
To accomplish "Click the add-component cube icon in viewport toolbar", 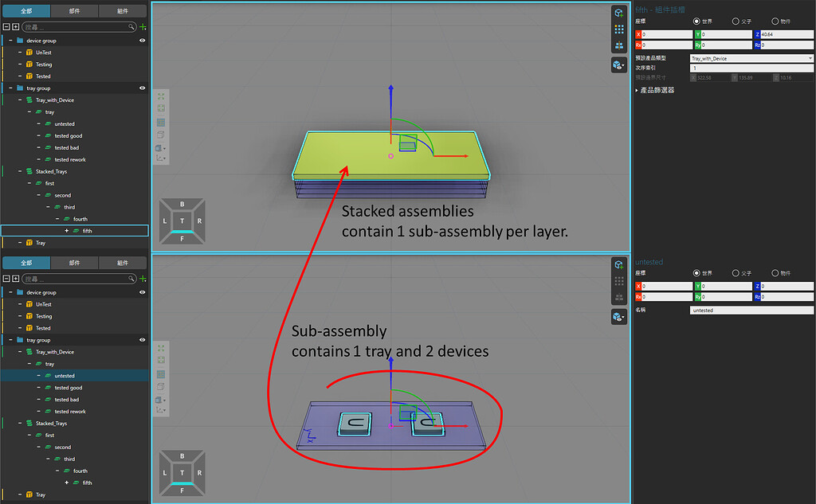I will click(x=618, y=13).
